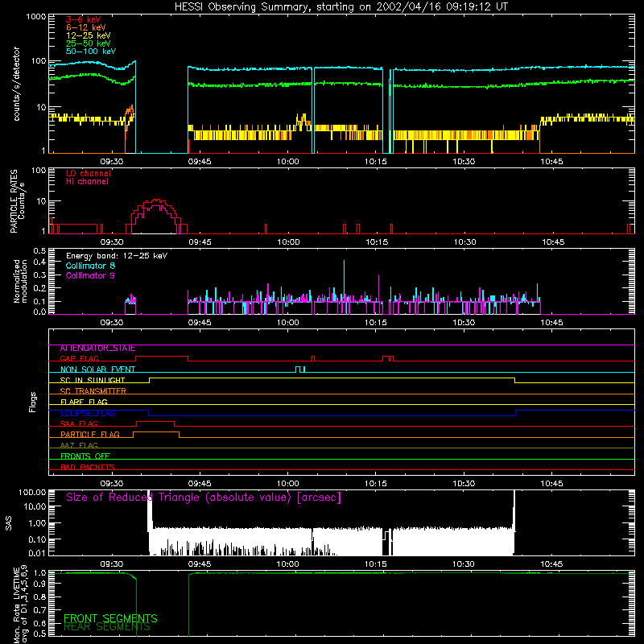Click the 'NON_SOLAR_EVENT' flag label
Viewport: 644px width, 644px height.
97,369
